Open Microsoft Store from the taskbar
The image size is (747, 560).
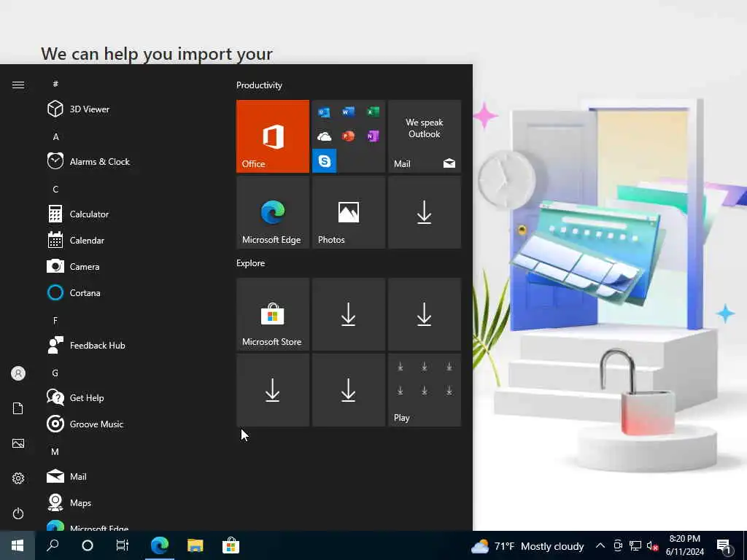(231, 545)
